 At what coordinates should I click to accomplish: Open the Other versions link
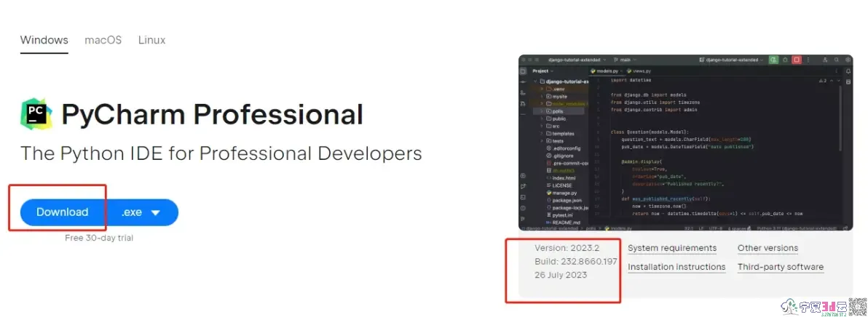coord(768,248)
